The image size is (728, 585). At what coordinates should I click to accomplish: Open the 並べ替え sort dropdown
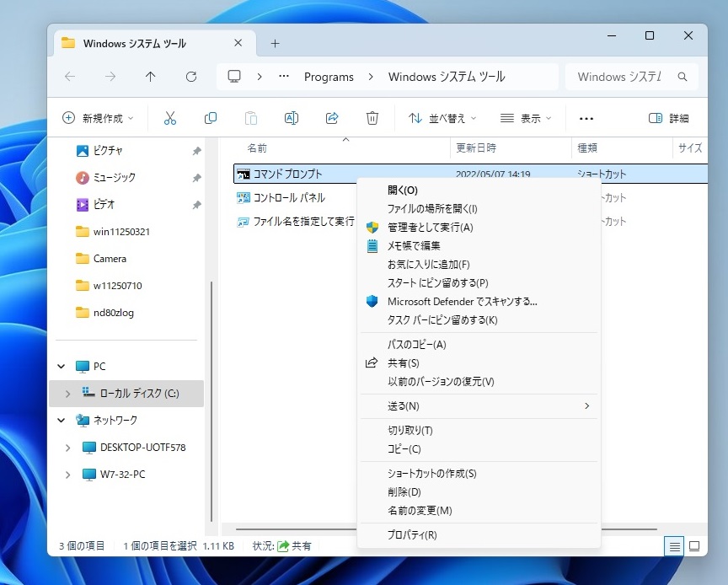pyautogui.click(x=442, y=119)
